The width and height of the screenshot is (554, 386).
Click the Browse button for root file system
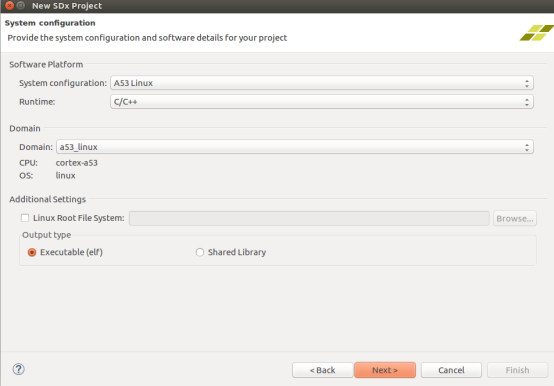point(515,218)
